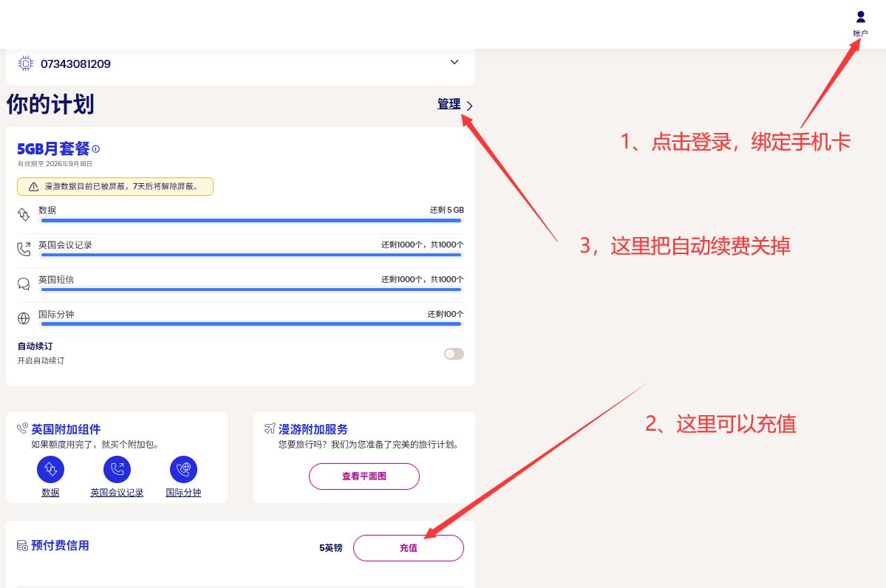Click the 国际分钟 progress bar

pyautogui.click(x=251, y=324)
